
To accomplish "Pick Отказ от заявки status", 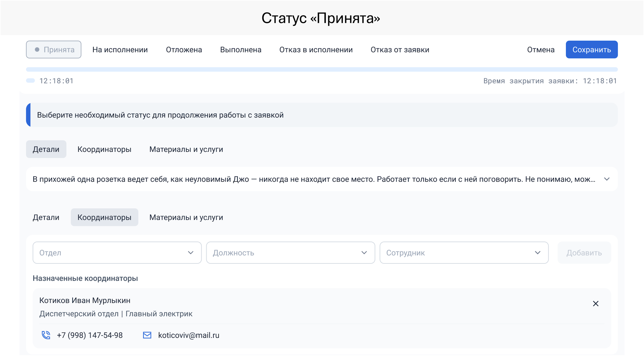I will tap(400, 50).
